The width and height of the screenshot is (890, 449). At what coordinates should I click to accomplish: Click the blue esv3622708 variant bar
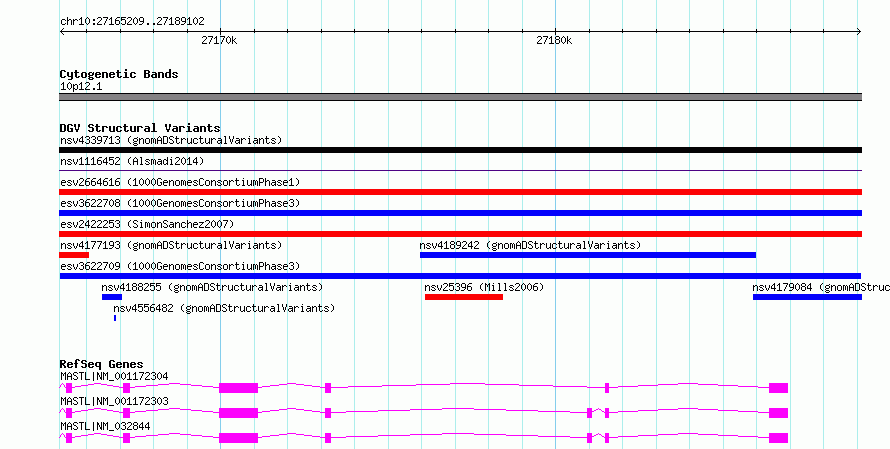coord(460,213)
